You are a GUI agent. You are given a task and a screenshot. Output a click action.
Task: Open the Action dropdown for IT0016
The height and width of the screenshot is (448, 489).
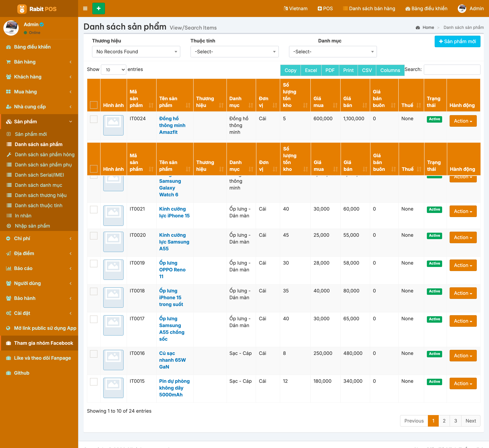[x=463, y=356]
